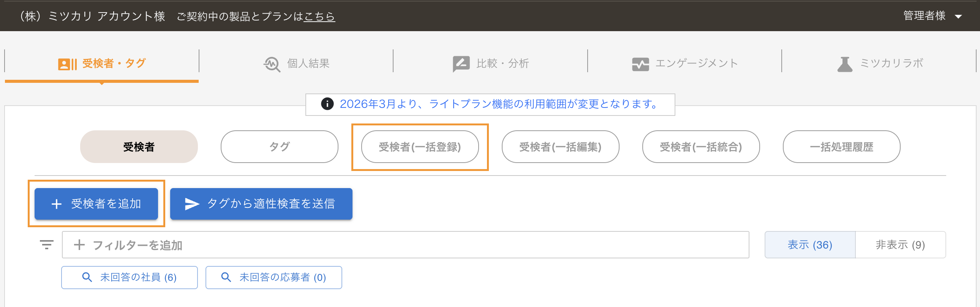Viewport: 980px width, 307px height.
Task: Click the heartbeat icon beside エンゲージメント
Action: pyautogui.click(x=641, y=64)
